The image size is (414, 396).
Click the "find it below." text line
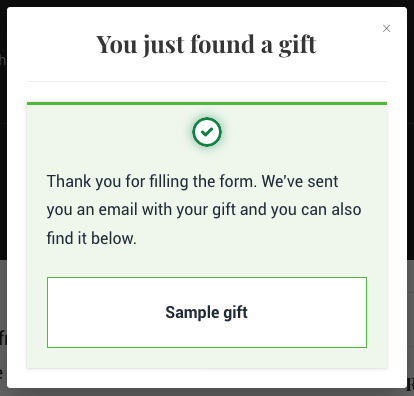pos(92,238)
